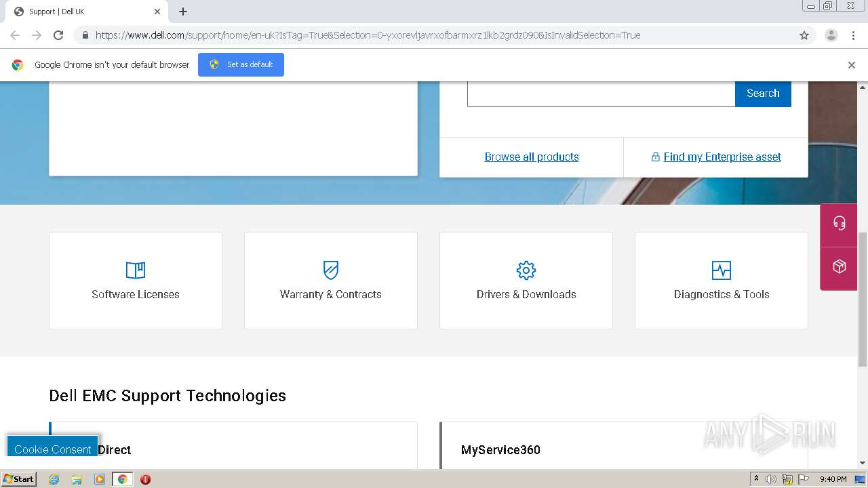This screenshot has height=488, width=868.
Task: Open the Start menu
Action: [18, 479]
